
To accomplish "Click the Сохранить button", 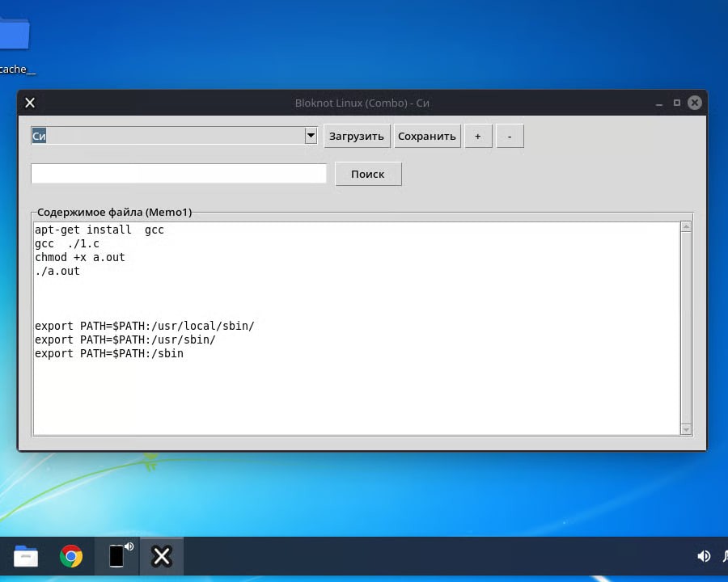I will point(427,137).
